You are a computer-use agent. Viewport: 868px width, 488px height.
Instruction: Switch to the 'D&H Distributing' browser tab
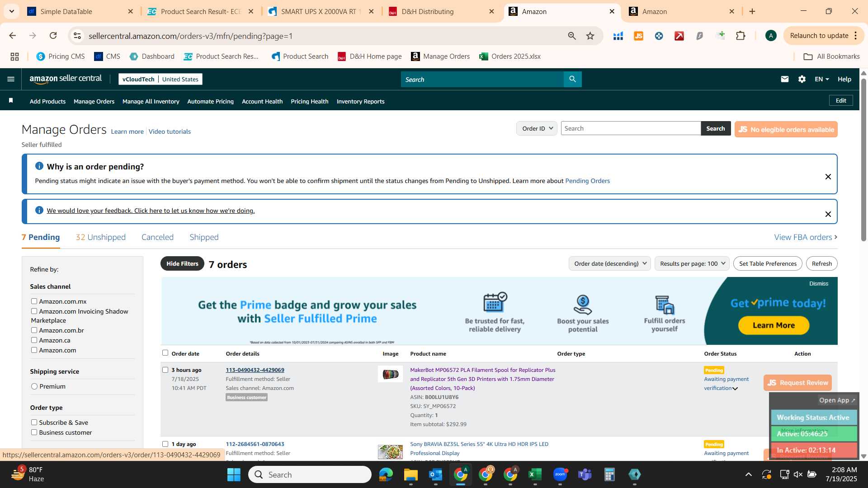pyautogui.click(x=442, y=11)
